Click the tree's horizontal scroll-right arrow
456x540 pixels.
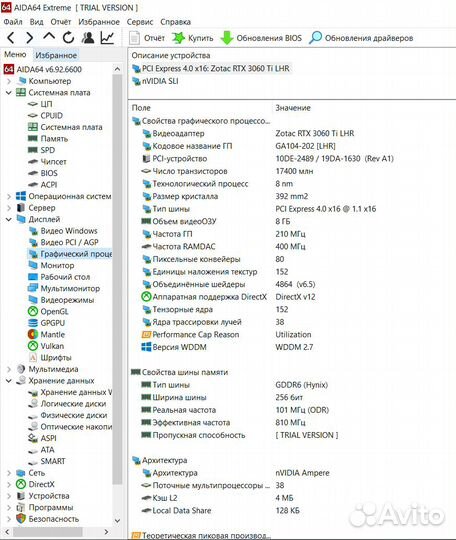pyautogui.click(x=106, y=532)
